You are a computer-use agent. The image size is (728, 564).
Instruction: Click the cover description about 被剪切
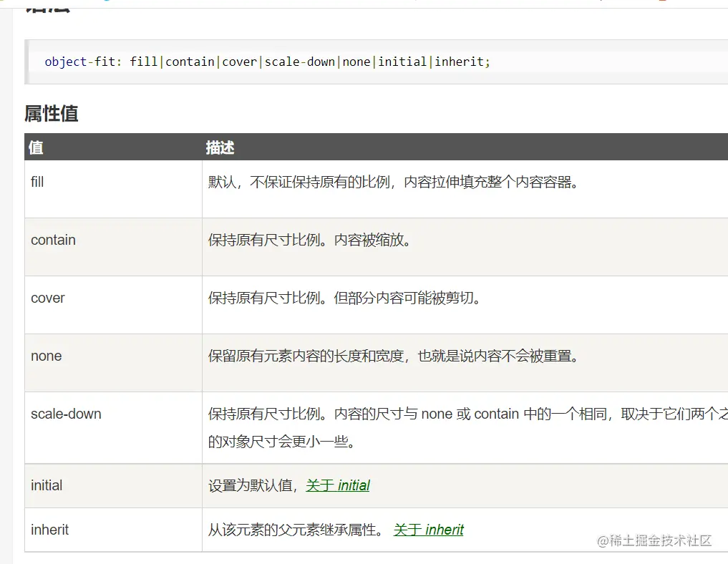point(407,298)
